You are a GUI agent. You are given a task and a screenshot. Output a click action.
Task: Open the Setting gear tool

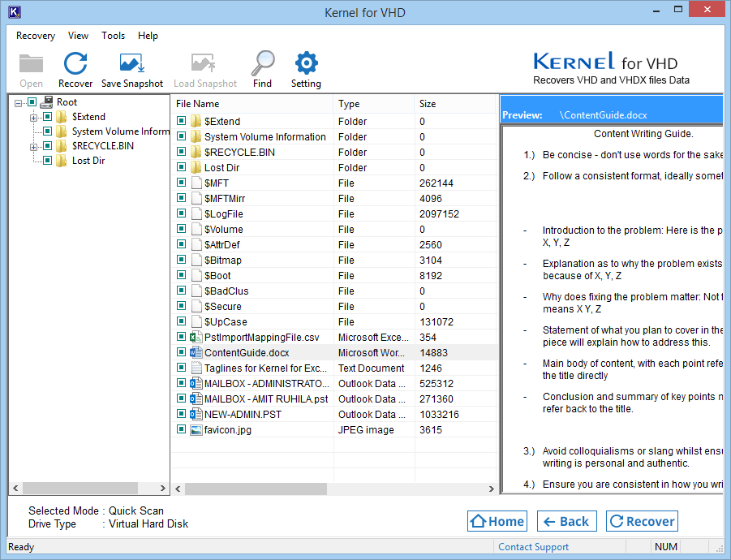point(307,63)
